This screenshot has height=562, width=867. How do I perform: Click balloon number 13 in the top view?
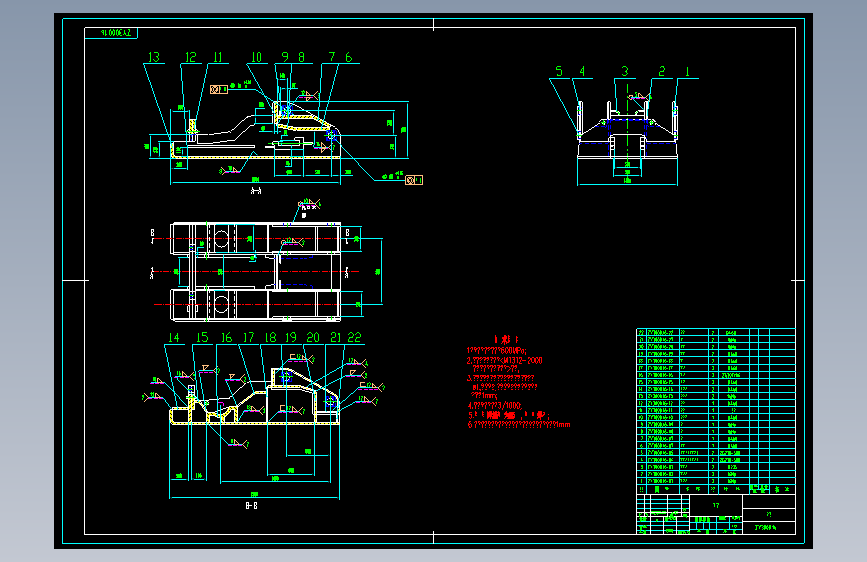154,57
